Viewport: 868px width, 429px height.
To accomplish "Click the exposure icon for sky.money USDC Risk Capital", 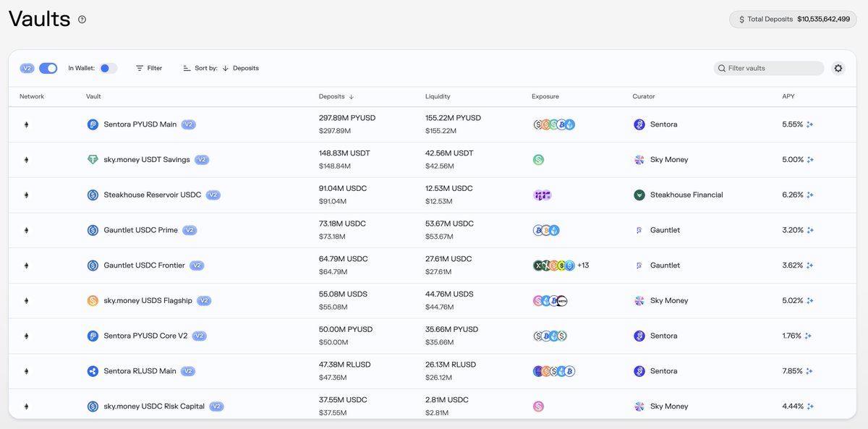I will pyautogui.click(x=538, y=406).
